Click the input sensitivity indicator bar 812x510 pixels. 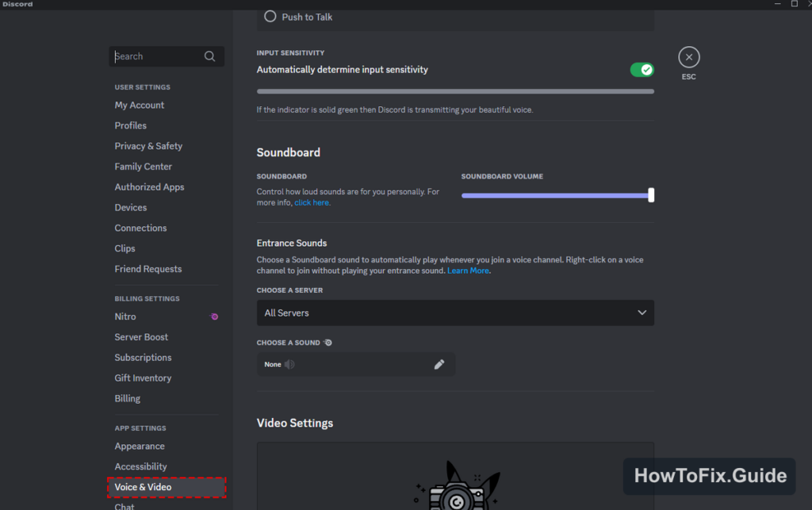[x=455, y=92]
